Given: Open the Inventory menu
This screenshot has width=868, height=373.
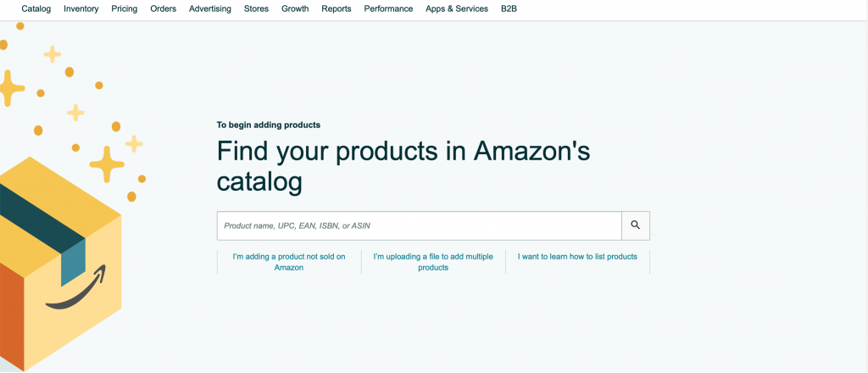Looking at the screenshot, I should point(81,8).
